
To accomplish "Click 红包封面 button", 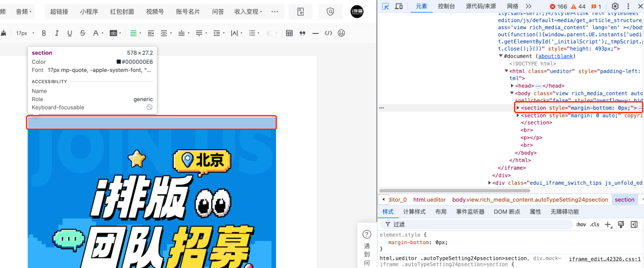I will (x=122, y=11).
